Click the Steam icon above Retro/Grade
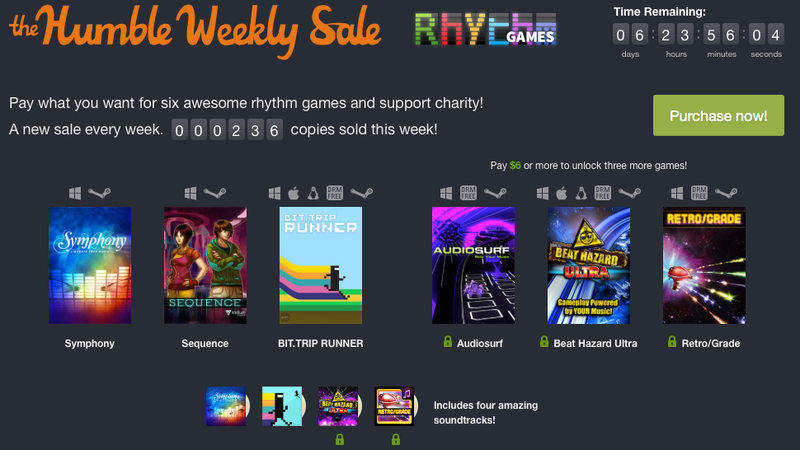The image size is (800, 450). 726,193
